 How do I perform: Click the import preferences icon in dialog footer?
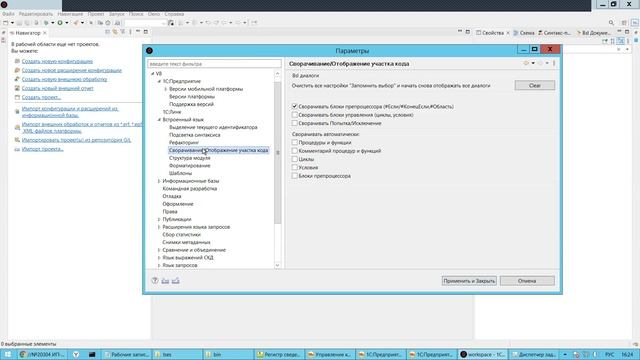(165, 280)
